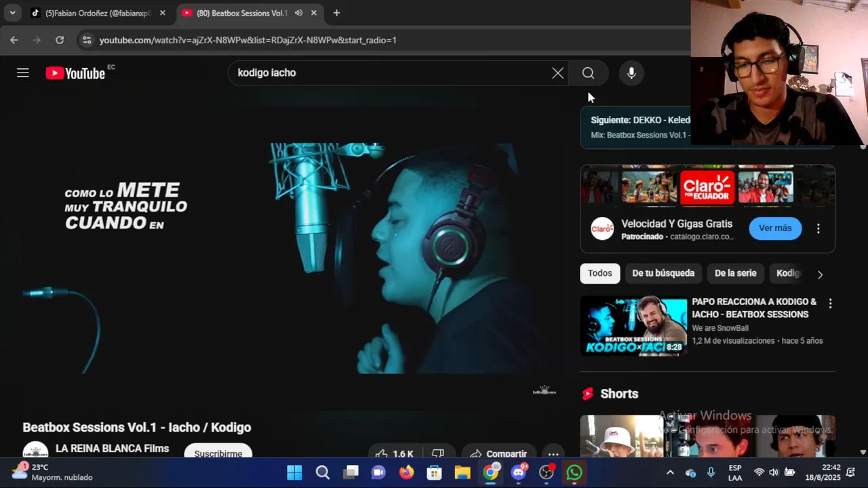Open site information icon in address bar
868x488 pixels.
tap(86, 40)
